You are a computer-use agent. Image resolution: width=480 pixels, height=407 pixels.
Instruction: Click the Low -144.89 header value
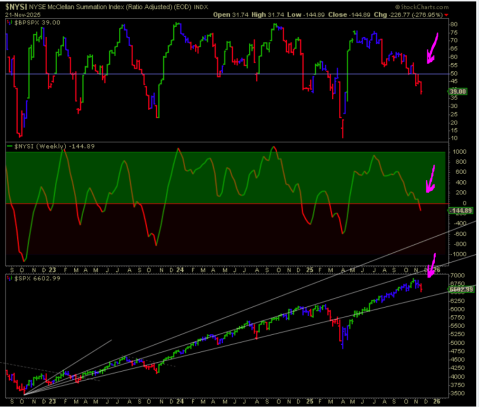[306, 15]
